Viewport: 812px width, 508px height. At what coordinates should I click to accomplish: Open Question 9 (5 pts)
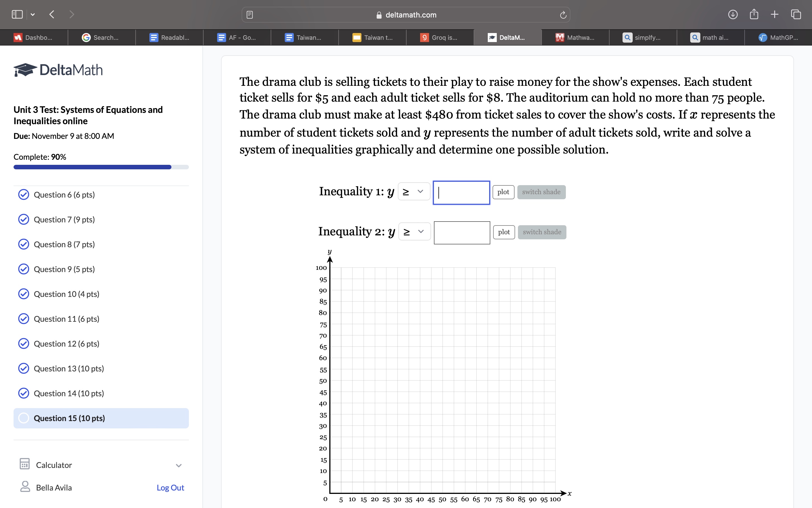coord(101,269)
